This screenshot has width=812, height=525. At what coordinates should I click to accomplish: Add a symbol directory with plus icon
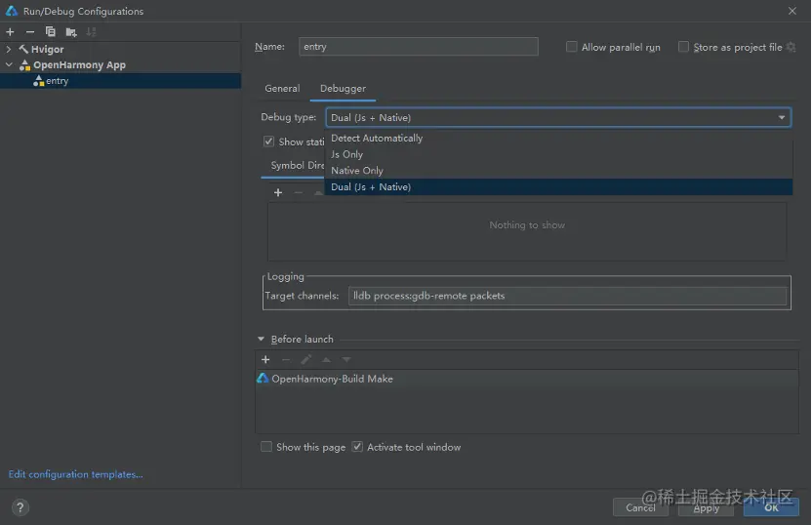278,192
